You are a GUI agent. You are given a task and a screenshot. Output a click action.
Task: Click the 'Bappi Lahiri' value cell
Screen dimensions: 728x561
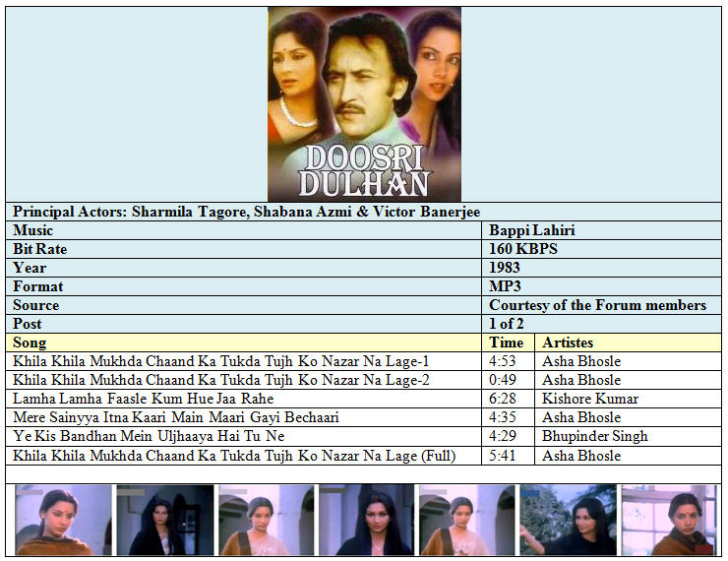(x=602, y=230)
